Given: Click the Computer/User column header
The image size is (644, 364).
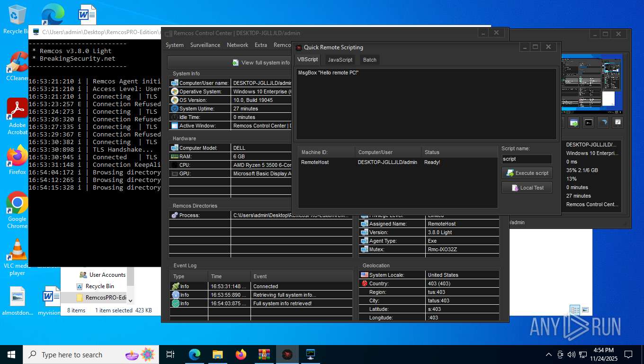Looking at the screenshot, I should [x=388, y=152].
